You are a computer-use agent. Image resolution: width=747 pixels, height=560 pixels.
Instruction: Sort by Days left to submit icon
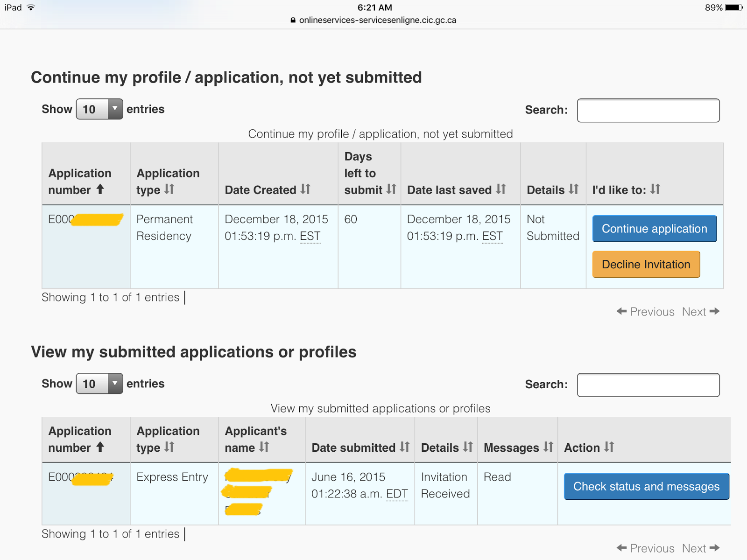(391, 189)
